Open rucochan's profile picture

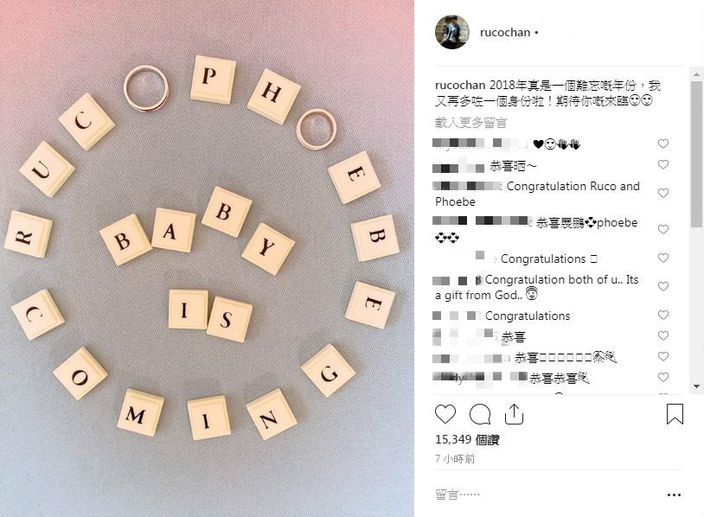[x=452, y=32]
